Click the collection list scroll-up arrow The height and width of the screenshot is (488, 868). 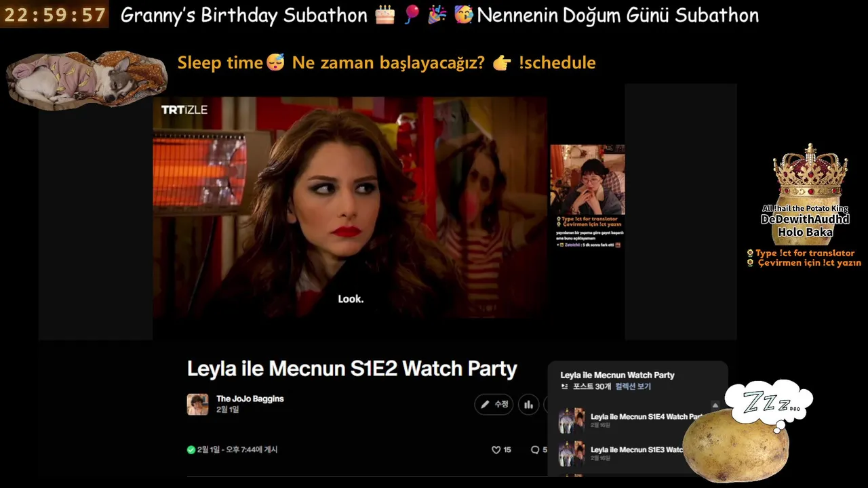tap(715, 405)
